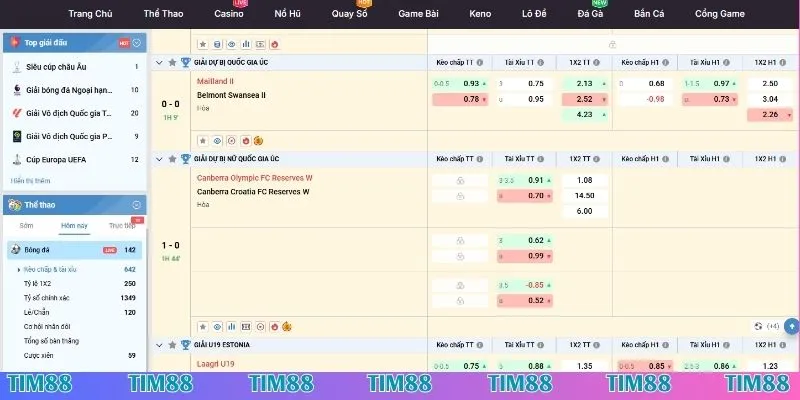
Task: Favorite the Giải Dự Bị Quốc Gia Úc league star
Action: point(172,62)
